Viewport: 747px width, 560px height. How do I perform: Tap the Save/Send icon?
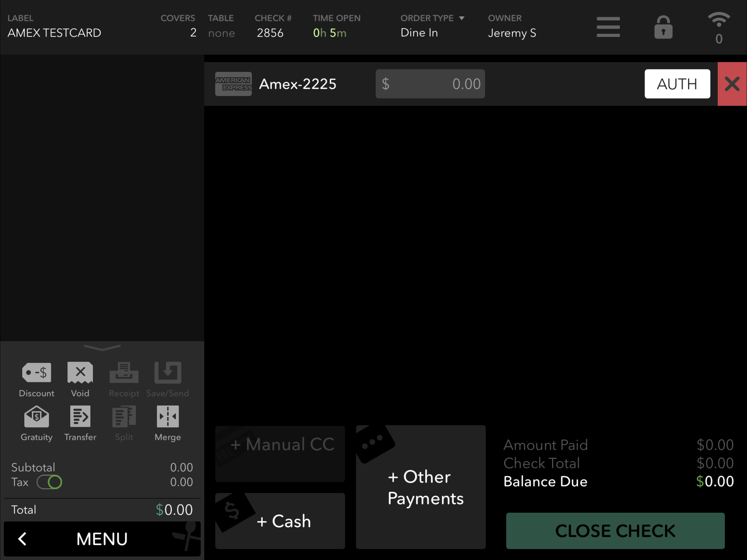coord(168,372)
